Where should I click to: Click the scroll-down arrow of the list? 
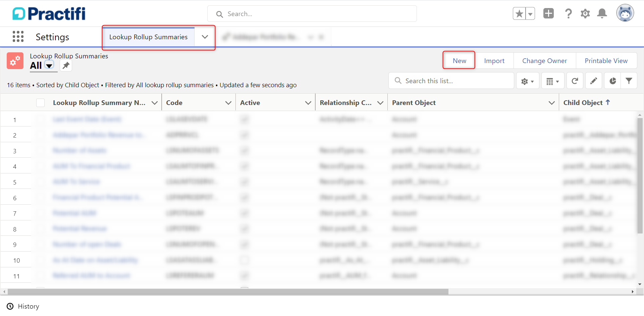pyautogui.click(x=640, y=284)
